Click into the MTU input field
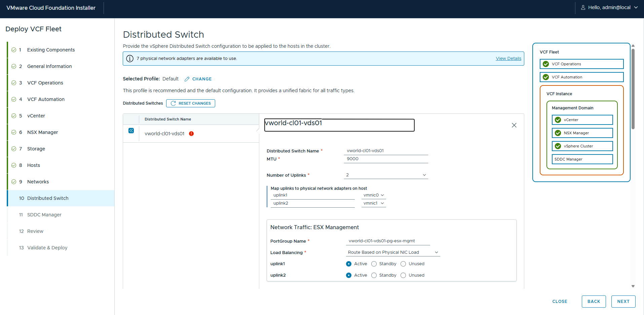Viewport: 644px width, 315px height. tap(386, 159)
